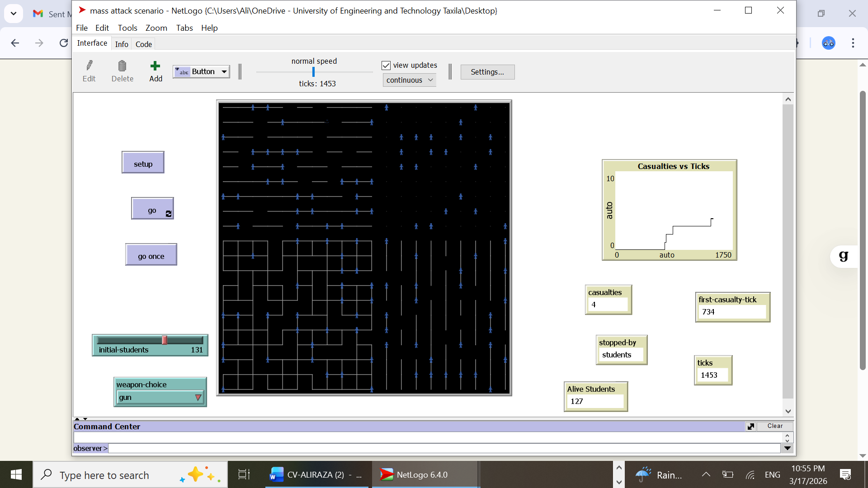
Task: Expand the weapon-choice gun chooser
Action: coord(160,398)
